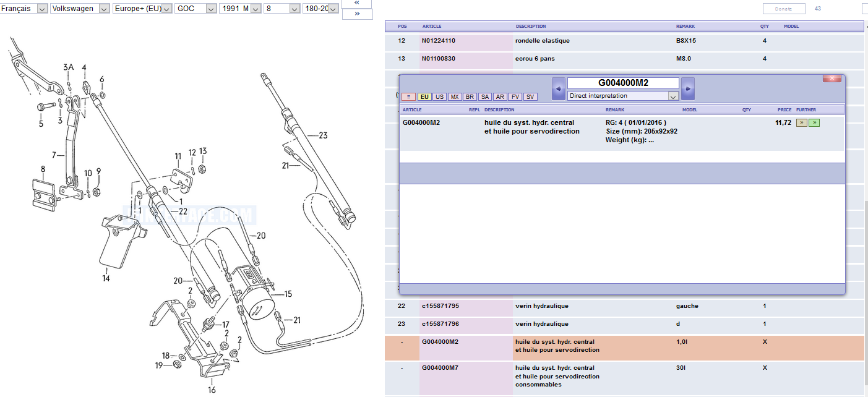Go to next article with right arrow

point(688,88)
